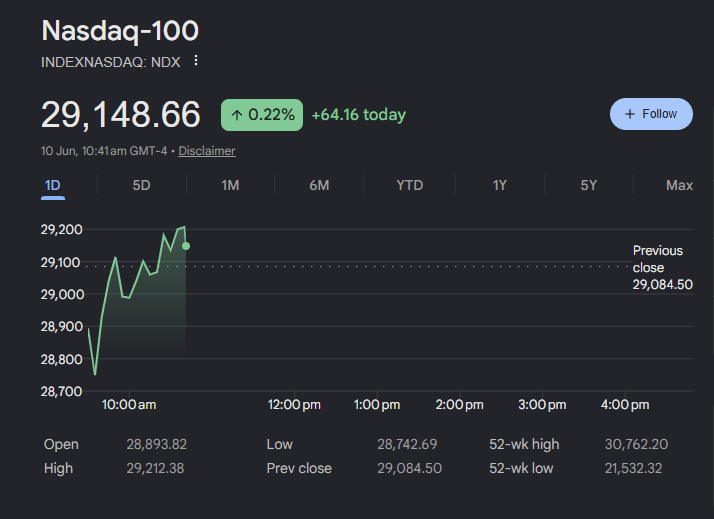Click the INDEXNASDAQ: NDX ticker label
The width and height of the screenshot is (714, 519).
tap(111, 62)
